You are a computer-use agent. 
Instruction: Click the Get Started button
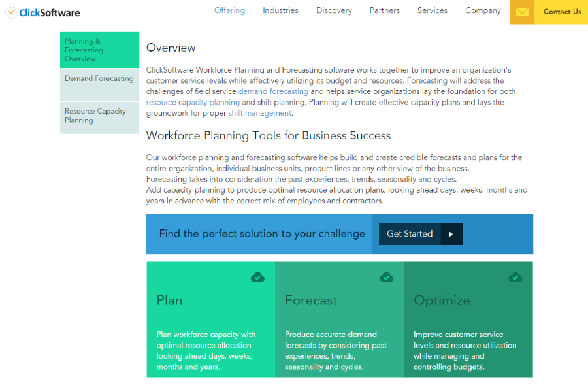click(410, 234)
